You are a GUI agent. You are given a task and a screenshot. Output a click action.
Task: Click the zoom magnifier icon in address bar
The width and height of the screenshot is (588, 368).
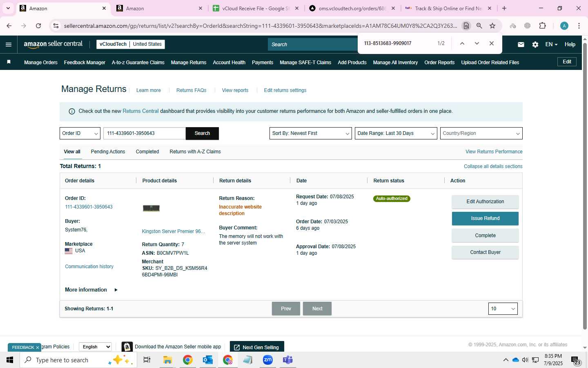479,26
